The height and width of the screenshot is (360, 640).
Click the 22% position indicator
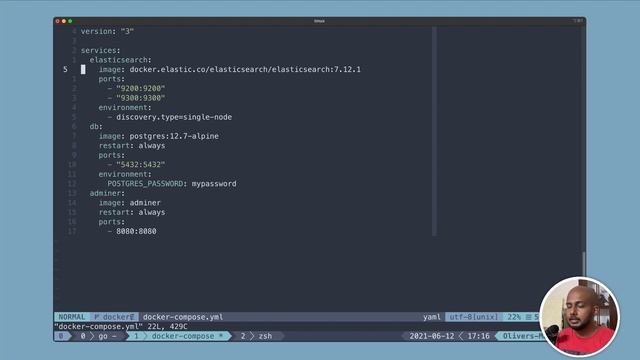[x=514, y=317]
